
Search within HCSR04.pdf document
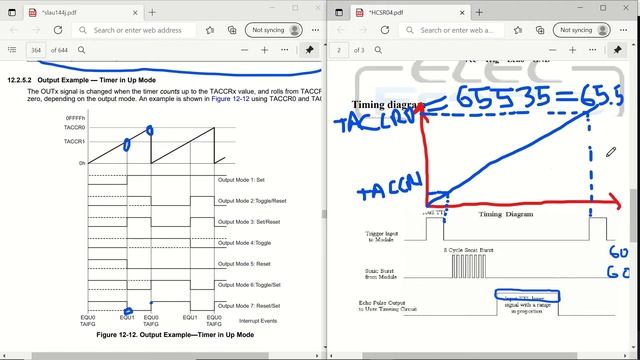point(378,50)
